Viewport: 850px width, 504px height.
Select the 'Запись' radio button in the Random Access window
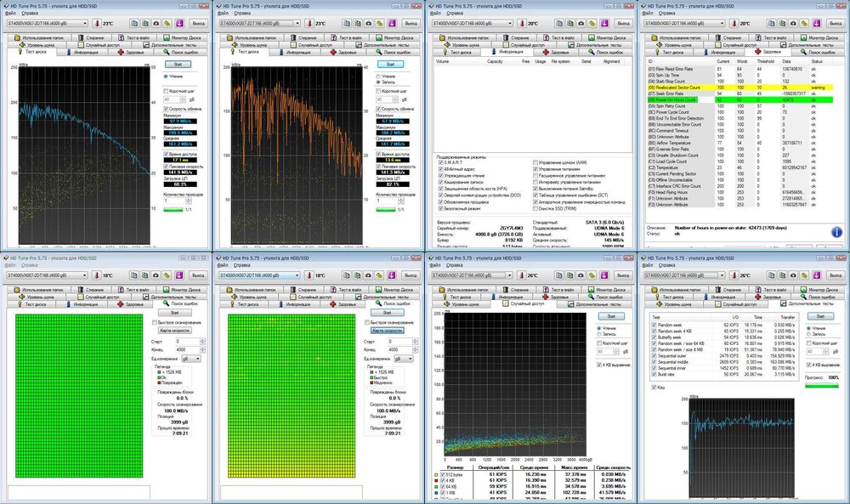point(598,335)
